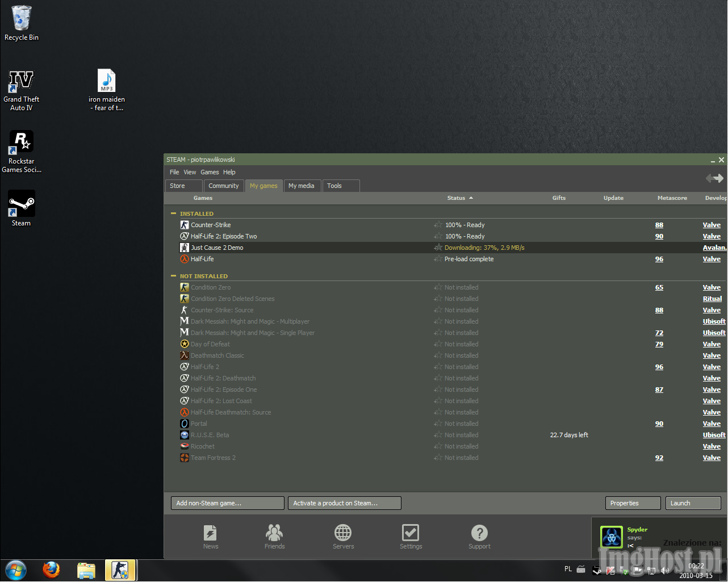728x582 pixels.
Task: Click the Deathmatch Classic game icon
Action: pyautogui.click(x=185, y=355)
